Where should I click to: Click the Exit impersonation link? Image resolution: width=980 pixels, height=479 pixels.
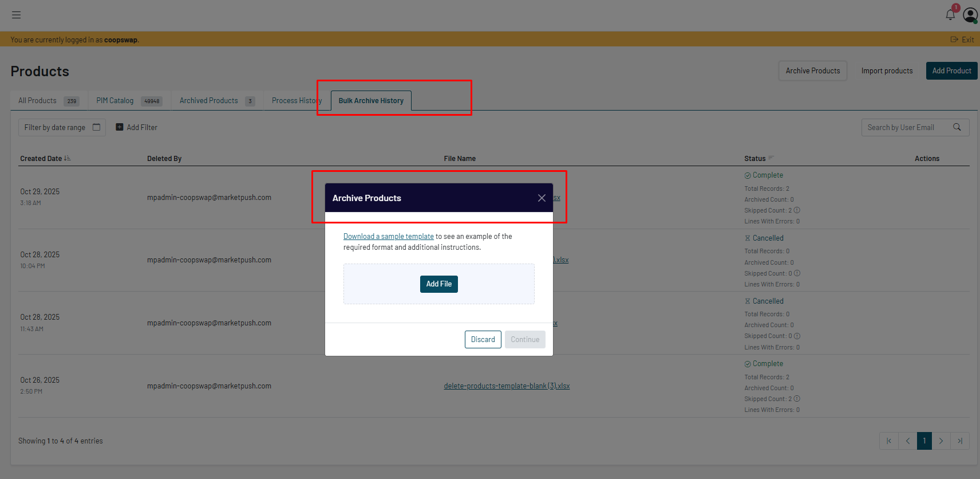[962, 40]
